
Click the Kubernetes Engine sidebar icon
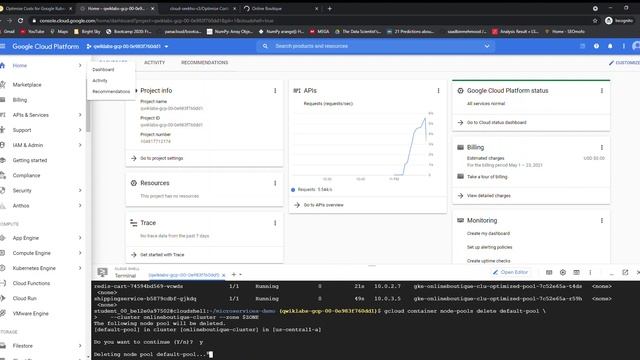2,268
